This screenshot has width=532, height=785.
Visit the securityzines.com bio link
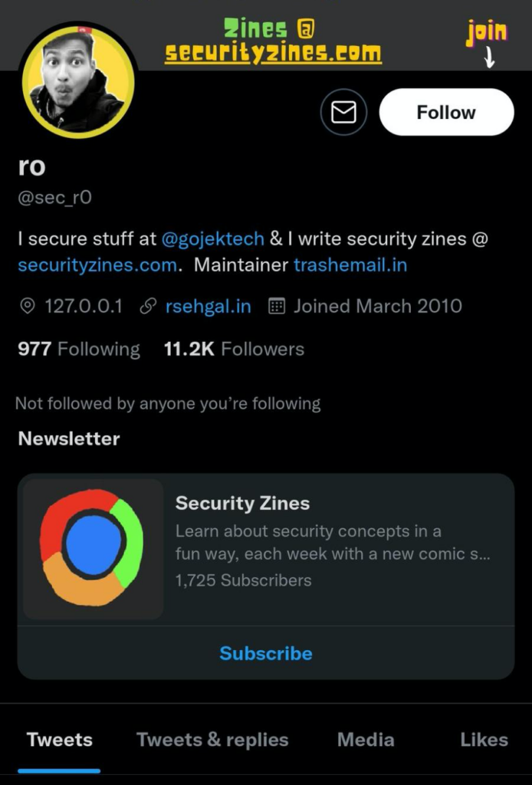pos(97,265)
